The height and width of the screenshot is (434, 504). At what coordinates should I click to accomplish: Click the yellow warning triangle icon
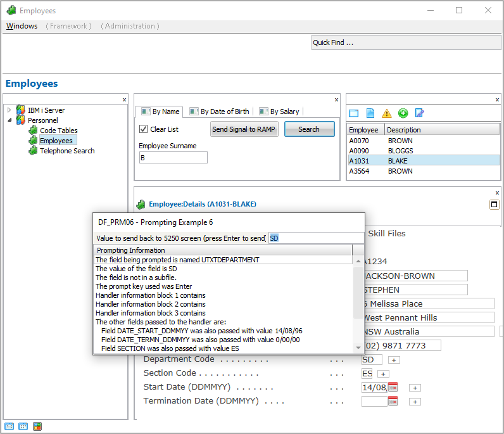(x=387, y=113)
